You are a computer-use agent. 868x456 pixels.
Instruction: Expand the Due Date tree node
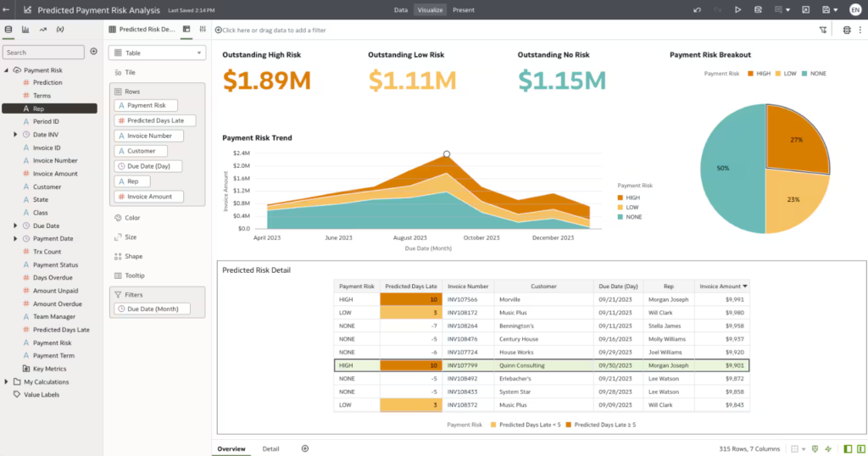15,225
